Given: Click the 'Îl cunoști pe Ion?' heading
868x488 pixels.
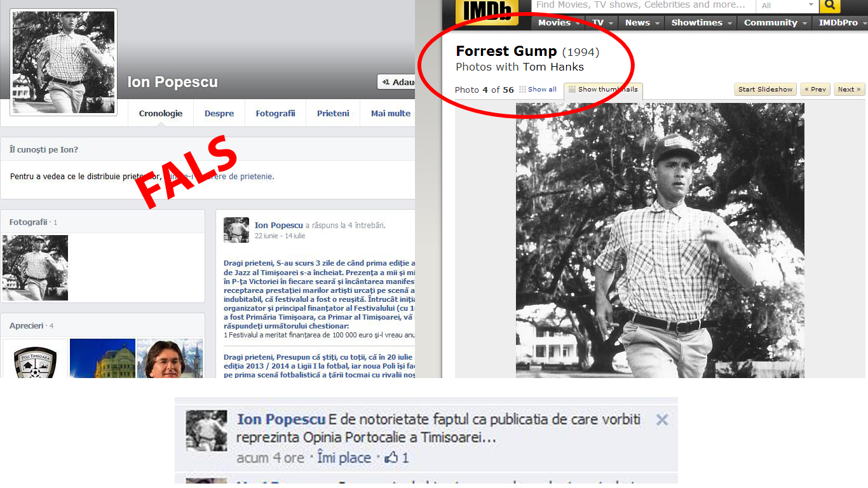Looking at the screenshot, I should [44, 149].
